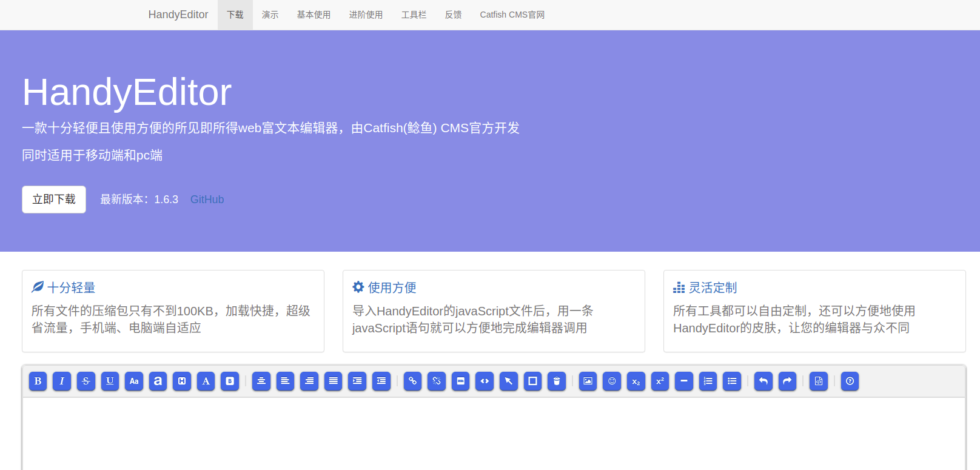
Task: Center-align text using the toolbar
Action: click(261, 381)
